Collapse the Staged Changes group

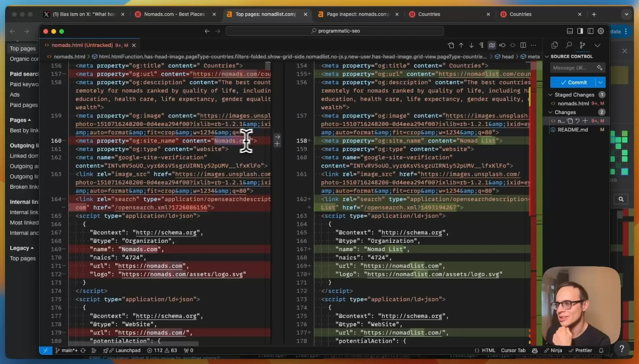click(551, 95)
